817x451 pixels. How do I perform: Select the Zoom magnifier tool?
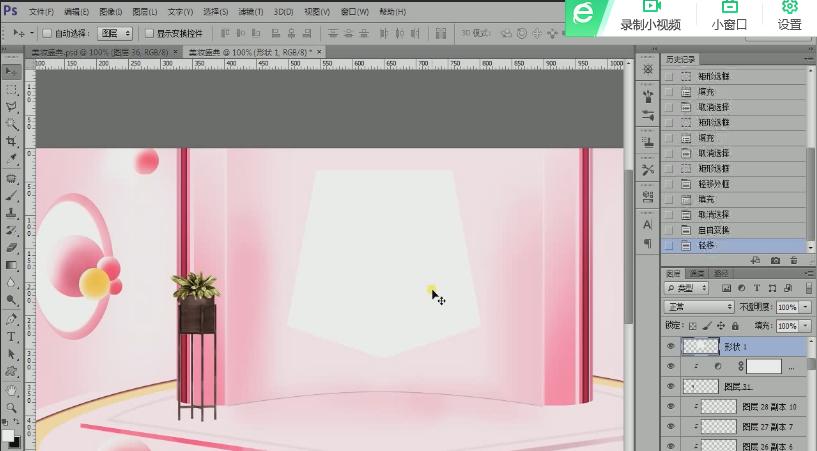coord(12,407)
